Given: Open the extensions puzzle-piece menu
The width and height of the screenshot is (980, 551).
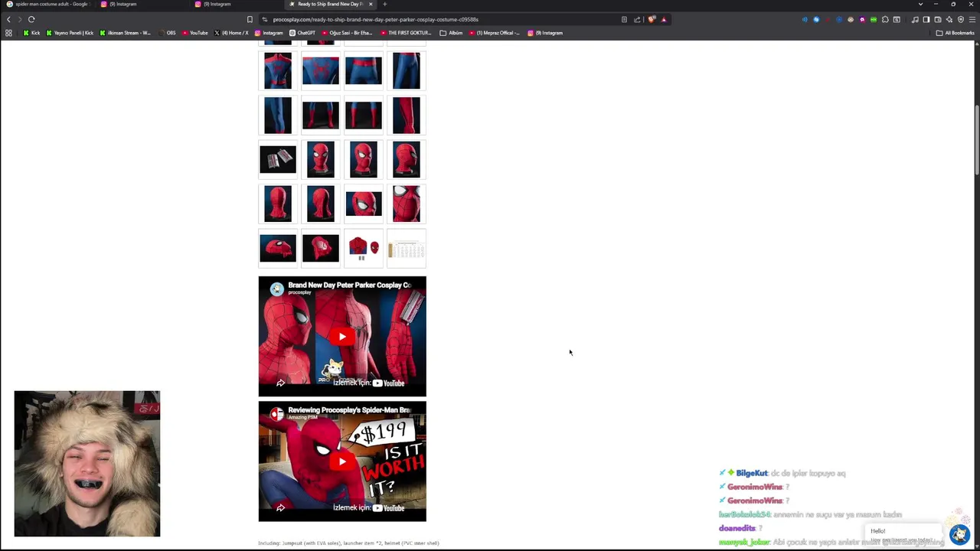Looking at the screenshot, I should tap(885, 19).
